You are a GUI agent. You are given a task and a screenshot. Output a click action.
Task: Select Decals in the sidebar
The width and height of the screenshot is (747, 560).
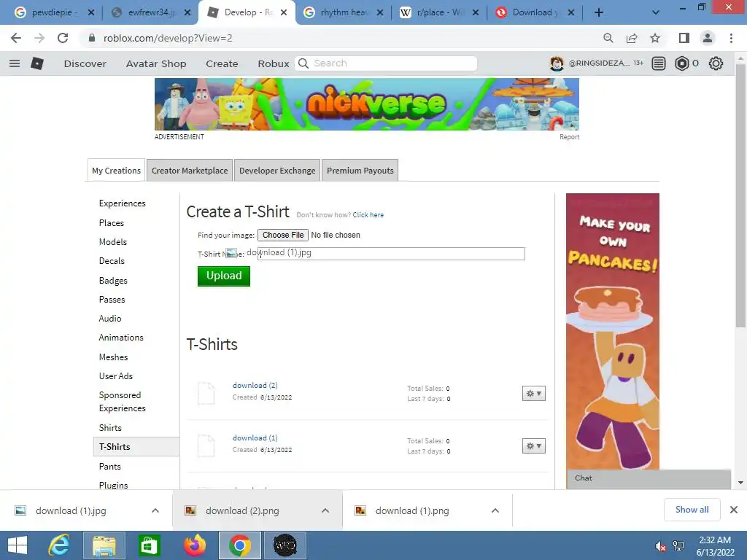pyautogui.click(x=112, y=261)
